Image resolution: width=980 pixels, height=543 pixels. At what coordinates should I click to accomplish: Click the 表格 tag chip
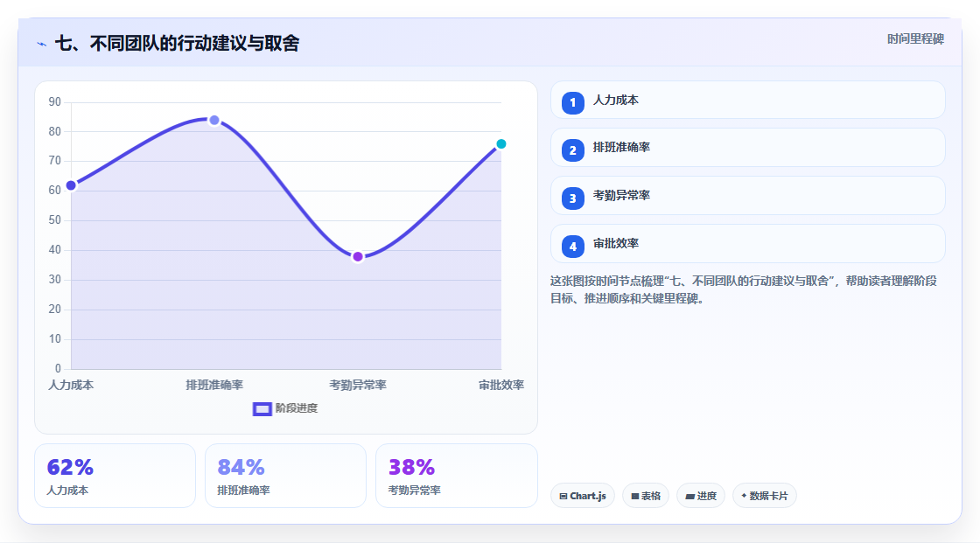[x=646, y=496]
